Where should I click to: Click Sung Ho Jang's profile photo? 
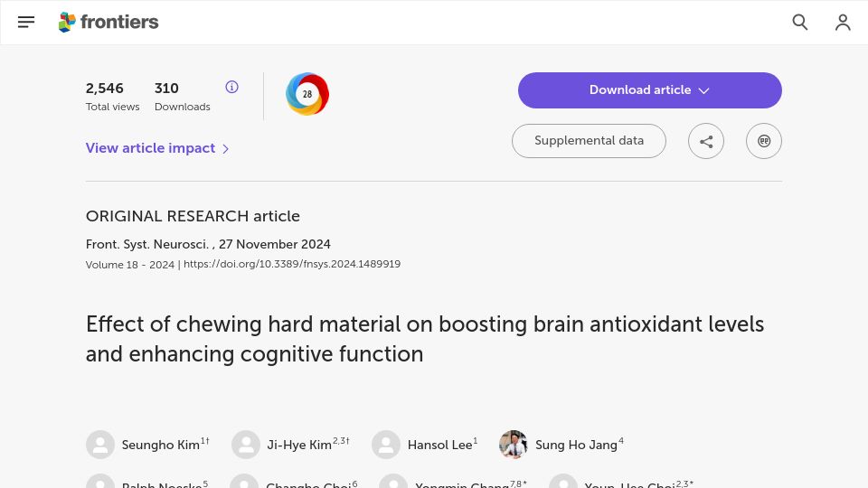(514, 445)
